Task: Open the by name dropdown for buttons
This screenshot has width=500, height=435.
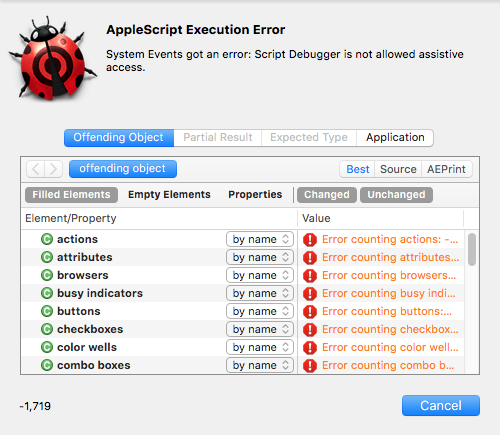Action: coord(260,311)
